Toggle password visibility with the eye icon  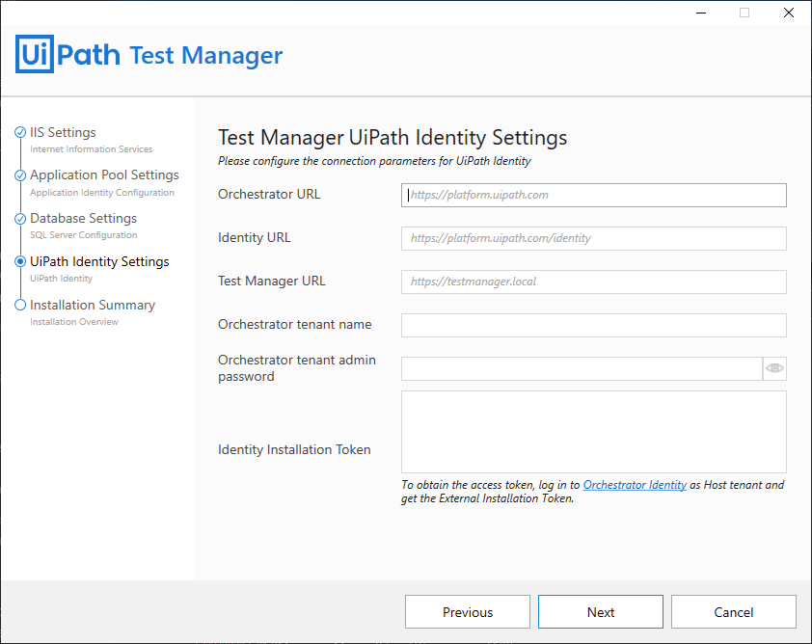point(774,368)
